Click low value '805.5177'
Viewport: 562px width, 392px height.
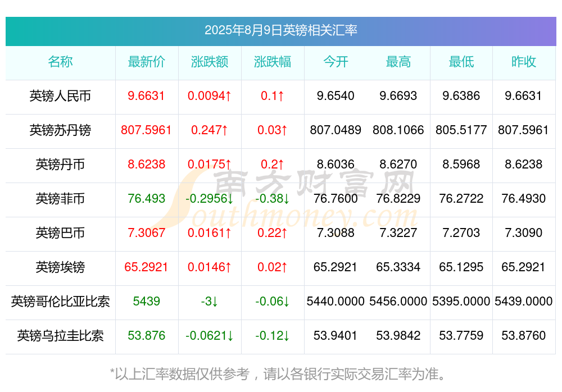coord(461,130)
